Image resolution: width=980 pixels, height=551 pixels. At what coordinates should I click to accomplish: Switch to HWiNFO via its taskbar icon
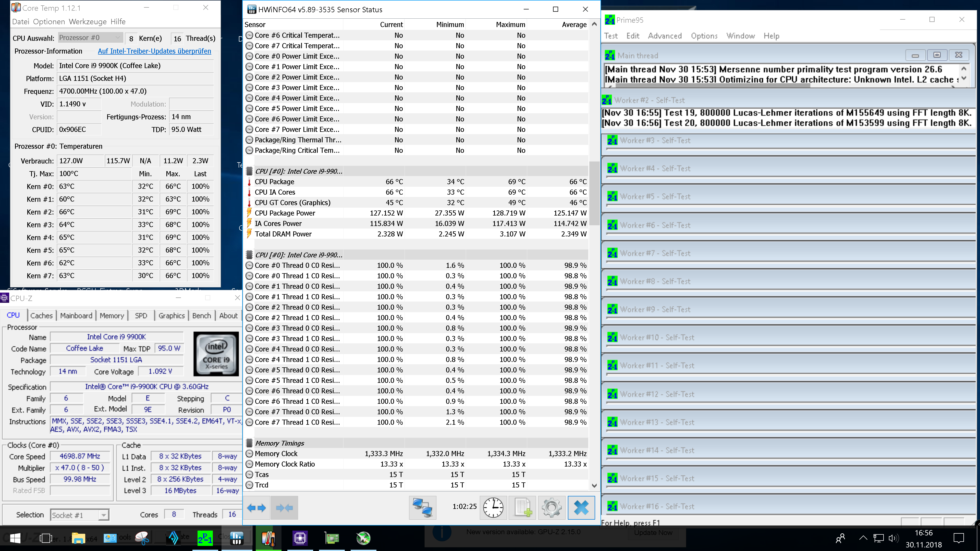236,538
